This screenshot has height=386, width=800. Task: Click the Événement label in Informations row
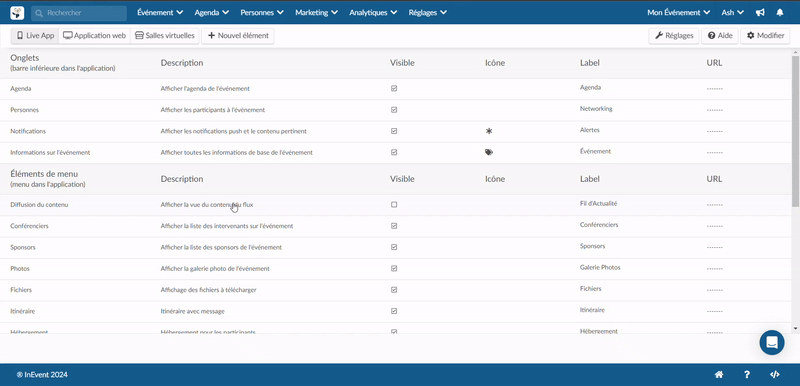[x=595, y=151]
